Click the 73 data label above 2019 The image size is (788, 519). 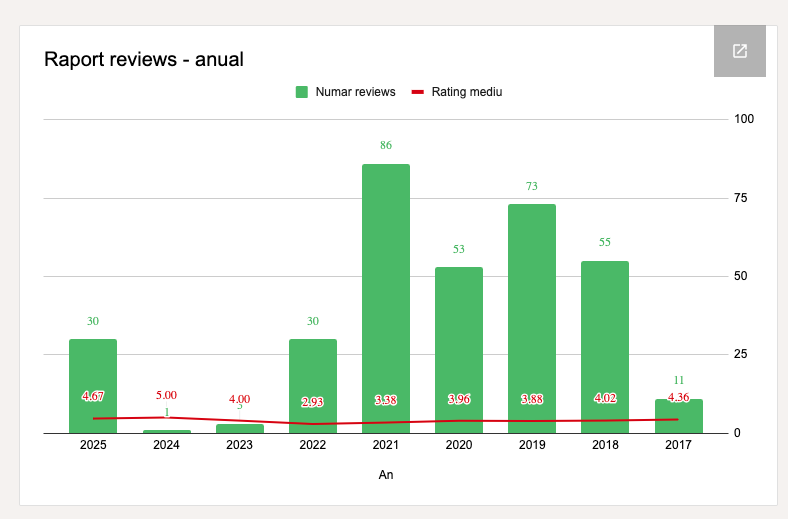coord(532,187)
